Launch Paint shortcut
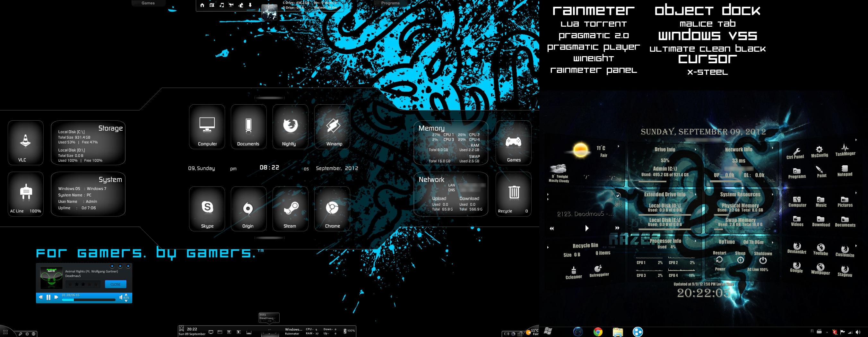Viewport: 868px width, 337px height. click(821, 171)
